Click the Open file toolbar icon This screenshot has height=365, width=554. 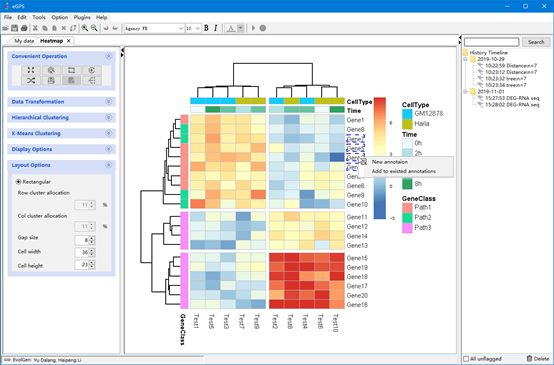pos(6,28)
